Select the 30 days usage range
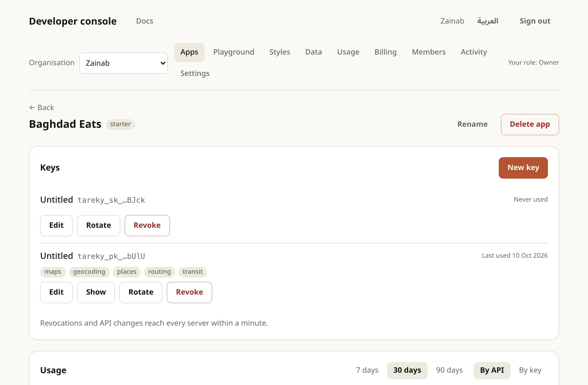 [x=407, y=370]
